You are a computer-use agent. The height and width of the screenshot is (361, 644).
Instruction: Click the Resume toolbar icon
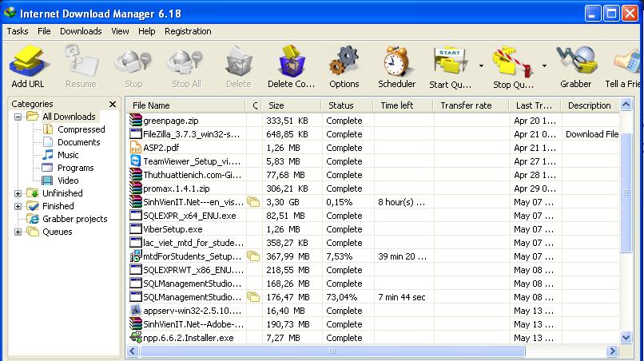click(x=81, y=61)
